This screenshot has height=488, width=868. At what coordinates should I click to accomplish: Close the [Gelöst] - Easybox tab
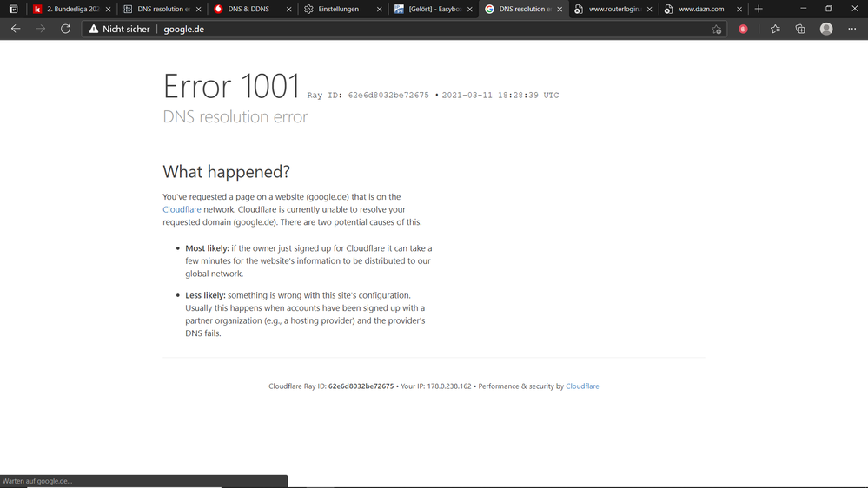pyautogui.click(x=469, y=9)
